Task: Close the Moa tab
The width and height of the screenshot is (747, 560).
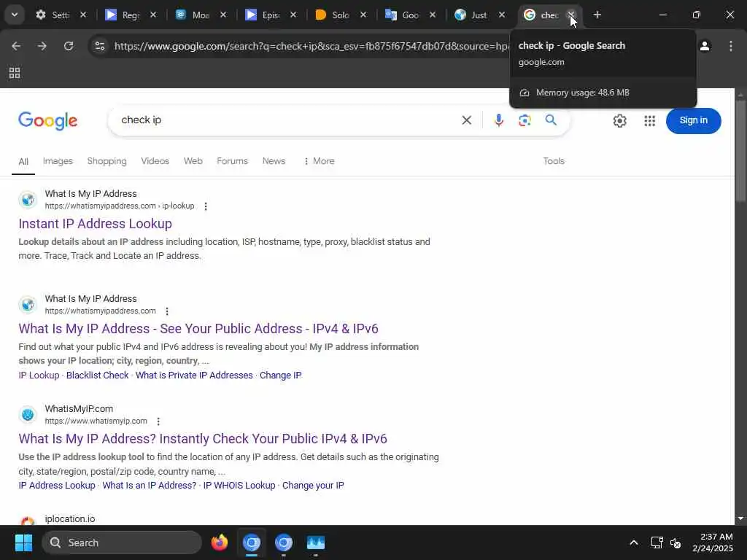Action: (x=223, y=15)
